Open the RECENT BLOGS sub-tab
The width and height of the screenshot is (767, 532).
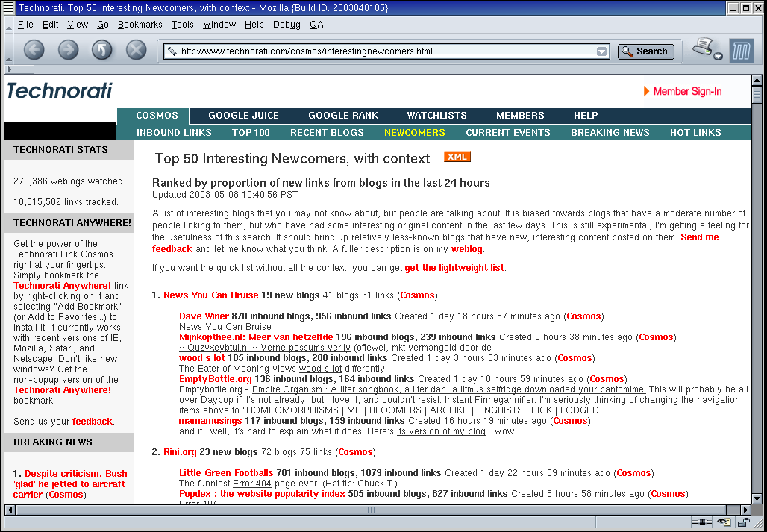(x=327, y=133)
